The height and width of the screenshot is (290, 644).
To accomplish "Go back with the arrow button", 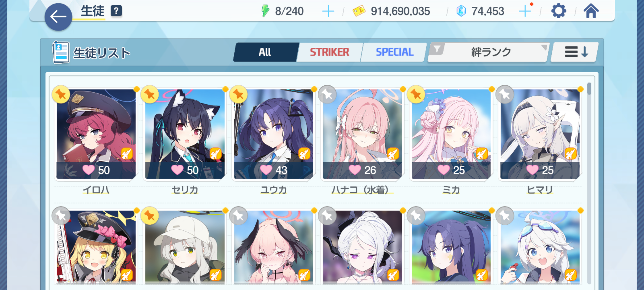I will point(58,17).
